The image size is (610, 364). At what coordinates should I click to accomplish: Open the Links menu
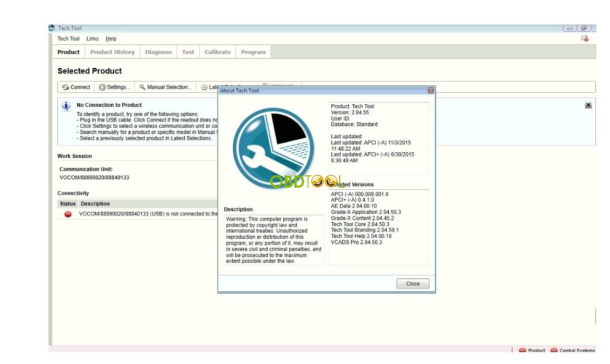(93, 39)
